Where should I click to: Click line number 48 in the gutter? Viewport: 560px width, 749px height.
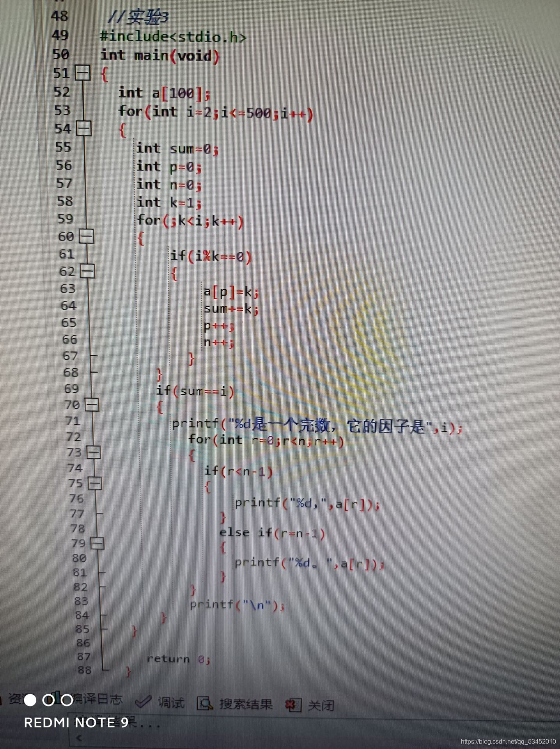click(x=59, y=16)
